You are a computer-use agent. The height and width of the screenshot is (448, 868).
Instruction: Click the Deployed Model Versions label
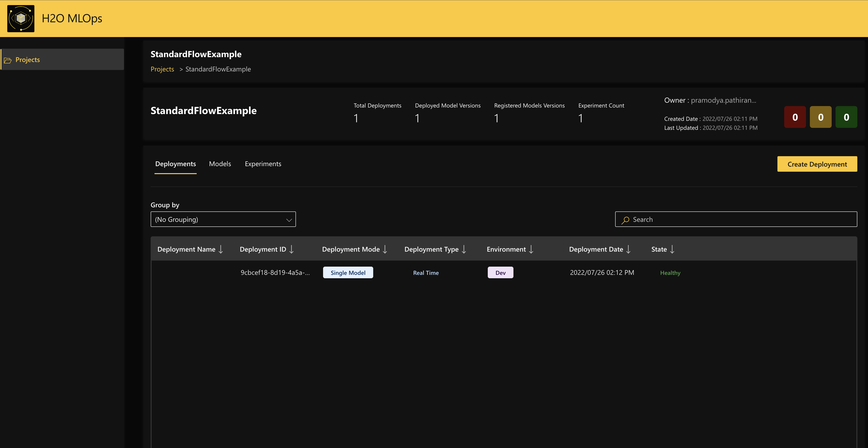point(448,106)
